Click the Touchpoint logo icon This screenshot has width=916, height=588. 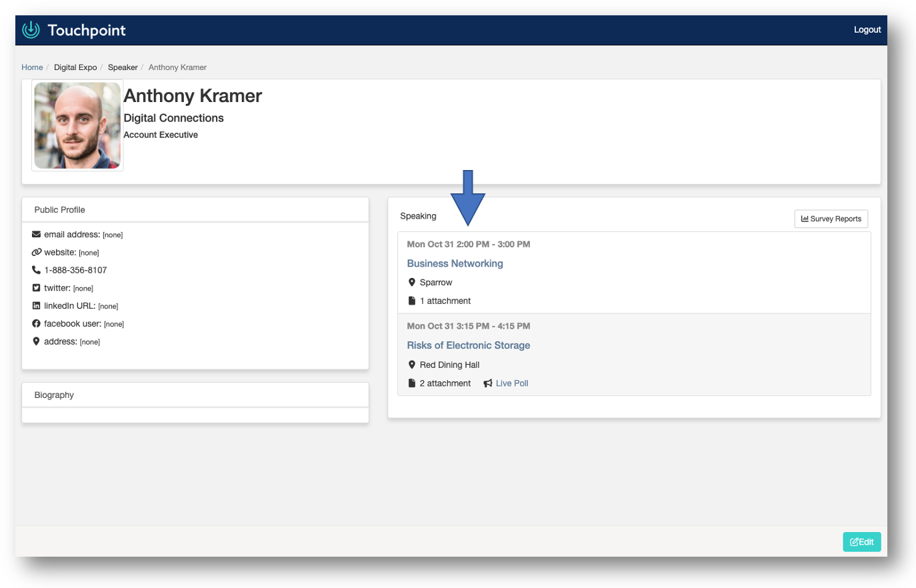pos(31,30)
